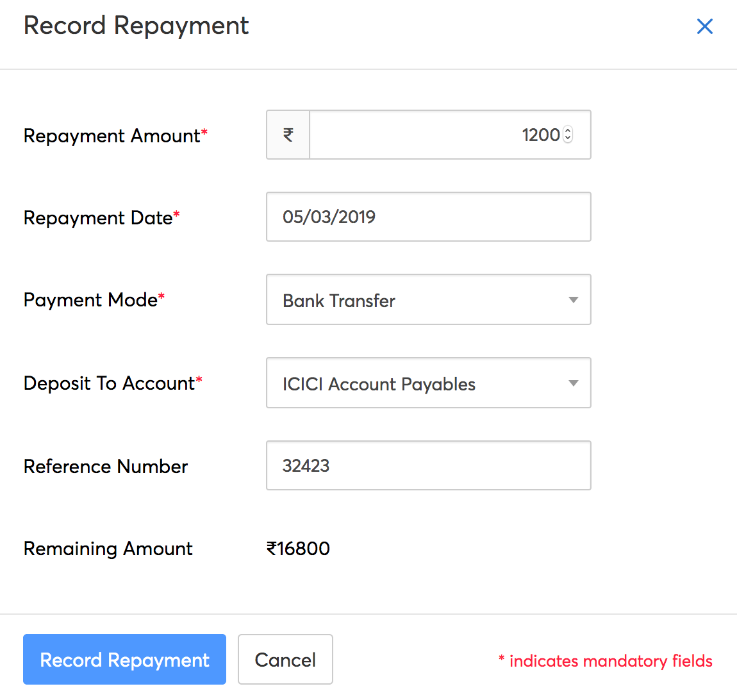Image resolution: width=737 pixels, height=700 pixels.
Task: Open the ICICI Account Payables selector arrow
Action: click(574, 383)
